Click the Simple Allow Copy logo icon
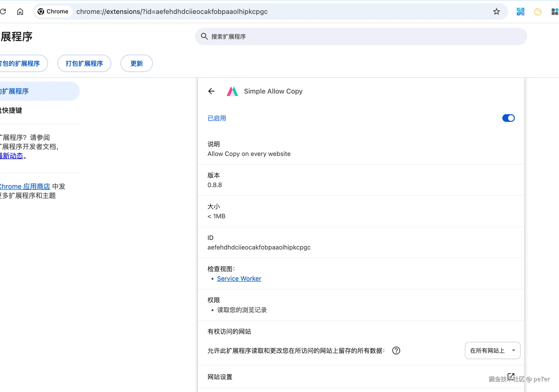 pos(232,91)
